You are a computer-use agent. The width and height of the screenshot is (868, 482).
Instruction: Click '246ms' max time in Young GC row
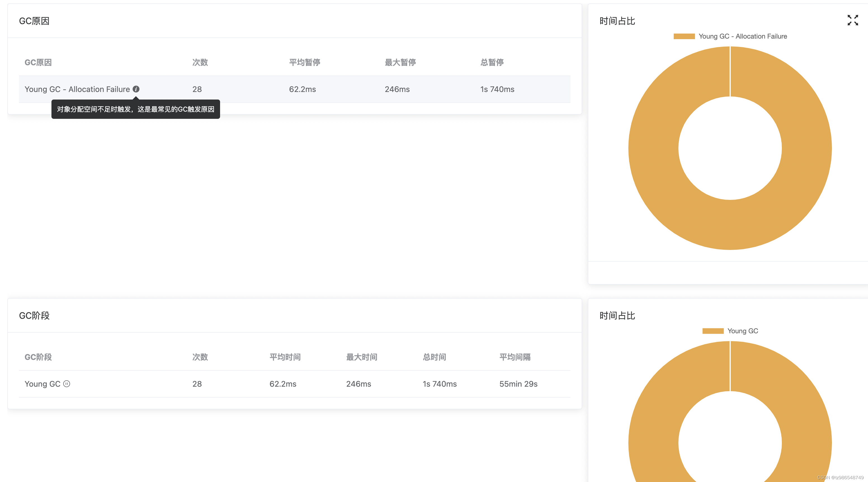tap(359, 384)
